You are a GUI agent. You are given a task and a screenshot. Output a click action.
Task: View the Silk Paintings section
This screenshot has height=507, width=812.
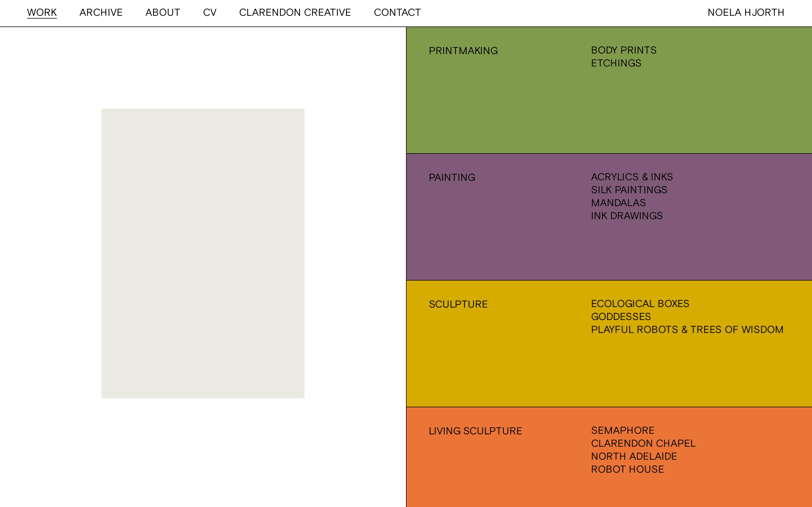pos(629,190)
